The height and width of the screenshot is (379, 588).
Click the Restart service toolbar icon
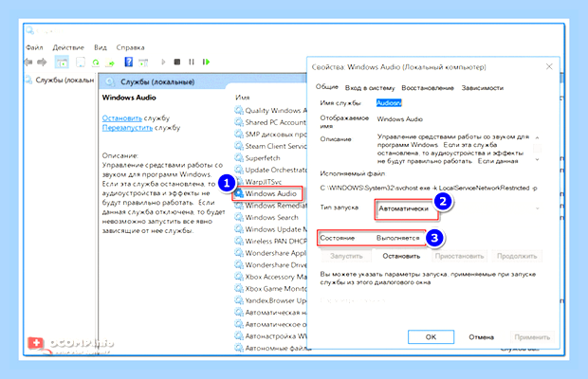[206, 62]
